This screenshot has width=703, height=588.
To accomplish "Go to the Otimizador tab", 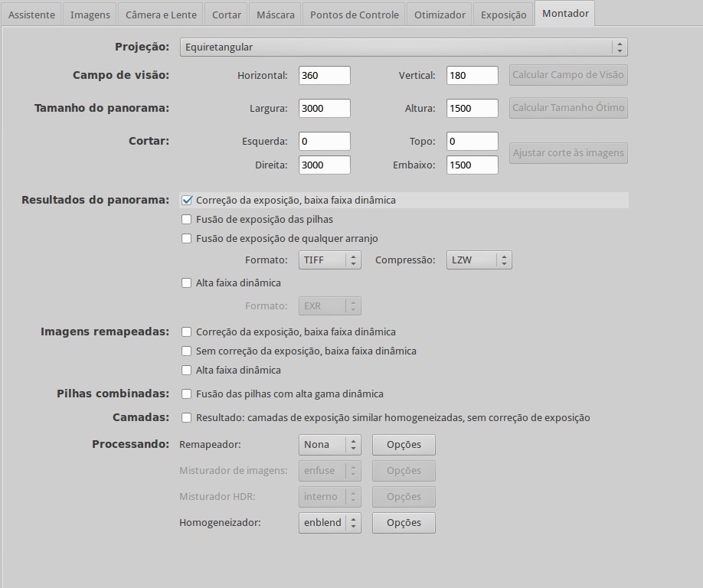I will [439, 15].
